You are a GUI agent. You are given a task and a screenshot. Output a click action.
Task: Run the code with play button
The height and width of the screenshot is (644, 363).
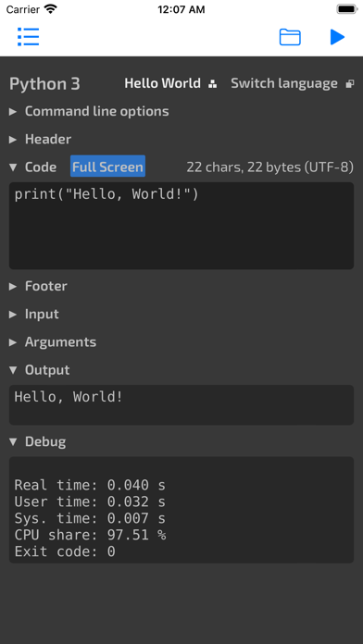coord(337,37)
